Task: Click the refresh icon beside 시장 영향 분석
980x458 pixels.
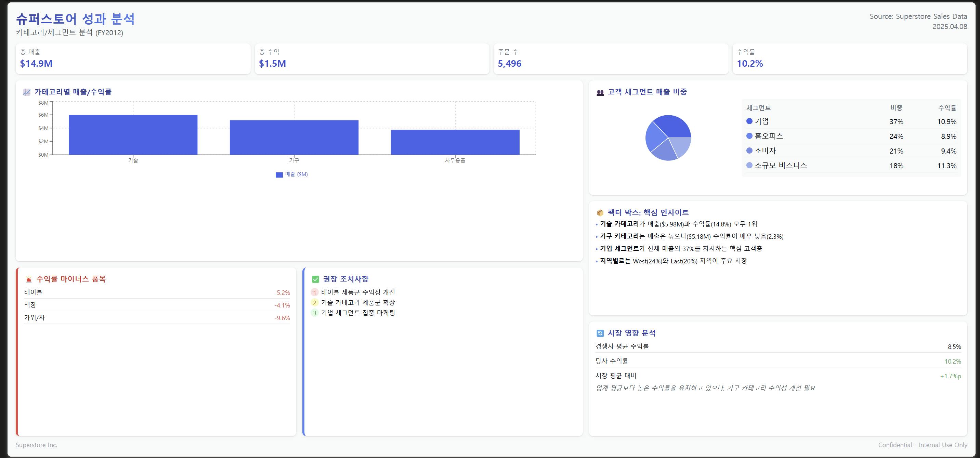Action: click(x=600, y=333)
